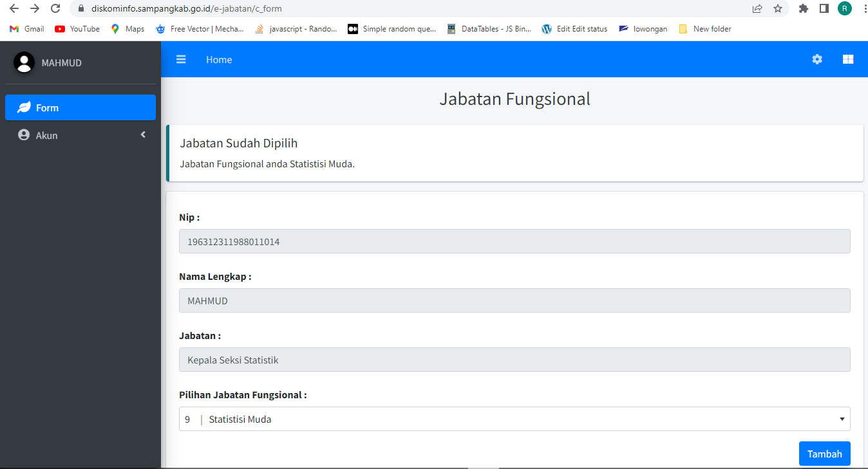Click the Nip input field
The image size is (868, 469).
pos(514,241)
